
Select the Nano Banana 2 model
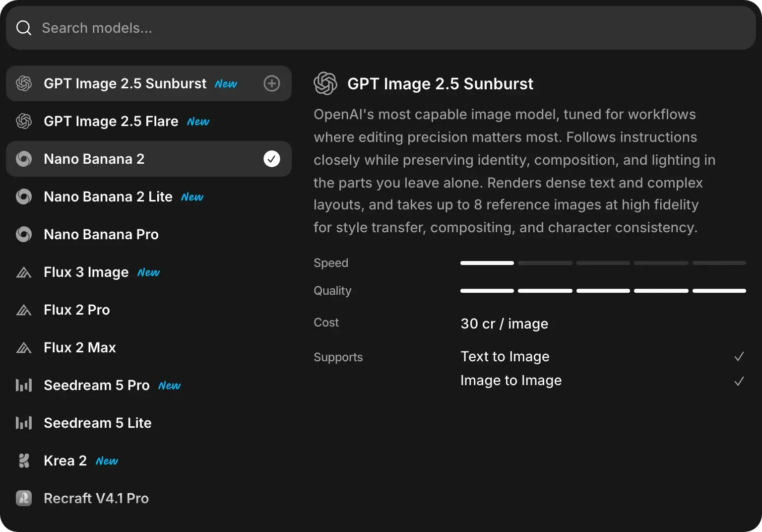pos(149,159)
